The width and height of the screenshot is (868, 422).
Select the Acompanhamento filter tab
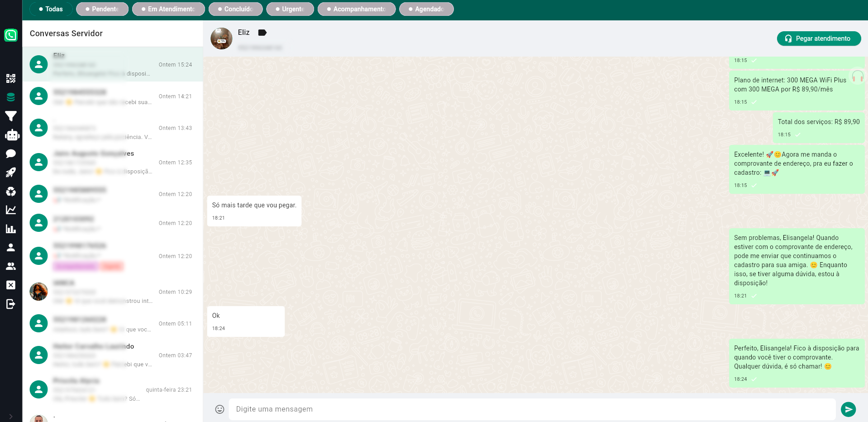(357, 9)
